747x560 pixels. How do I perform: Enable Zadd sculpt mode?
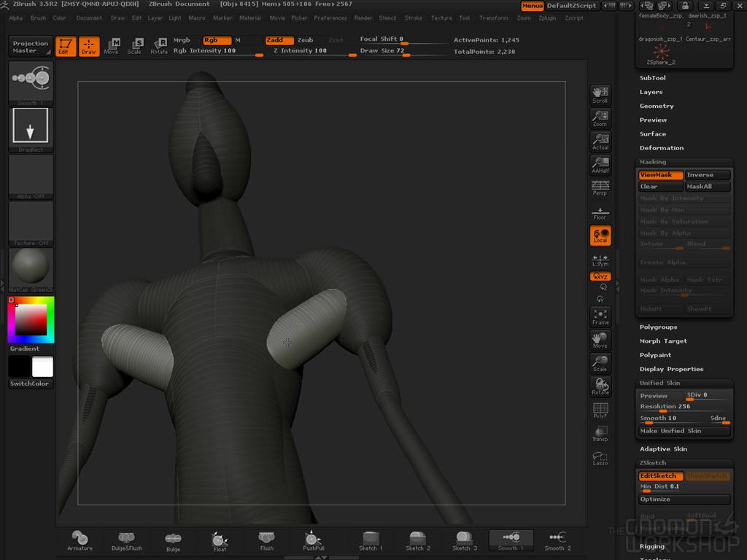tap(279, 40)
